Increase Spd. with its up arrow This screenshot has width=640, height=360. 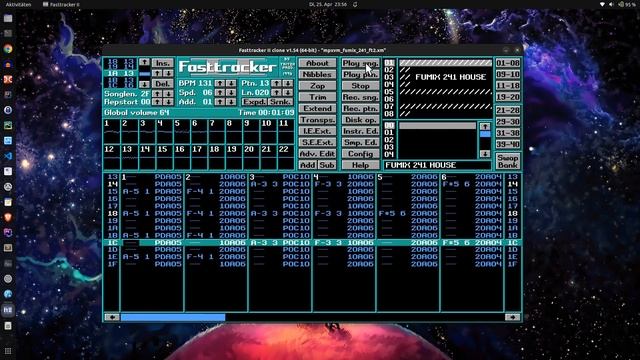220,92
